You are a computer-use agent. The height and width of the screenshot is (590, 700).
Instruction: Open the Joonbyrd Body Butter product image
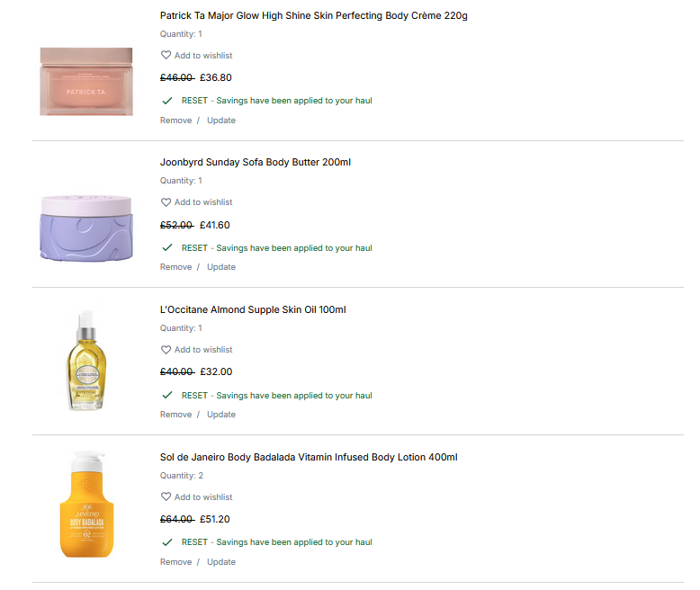86,227
